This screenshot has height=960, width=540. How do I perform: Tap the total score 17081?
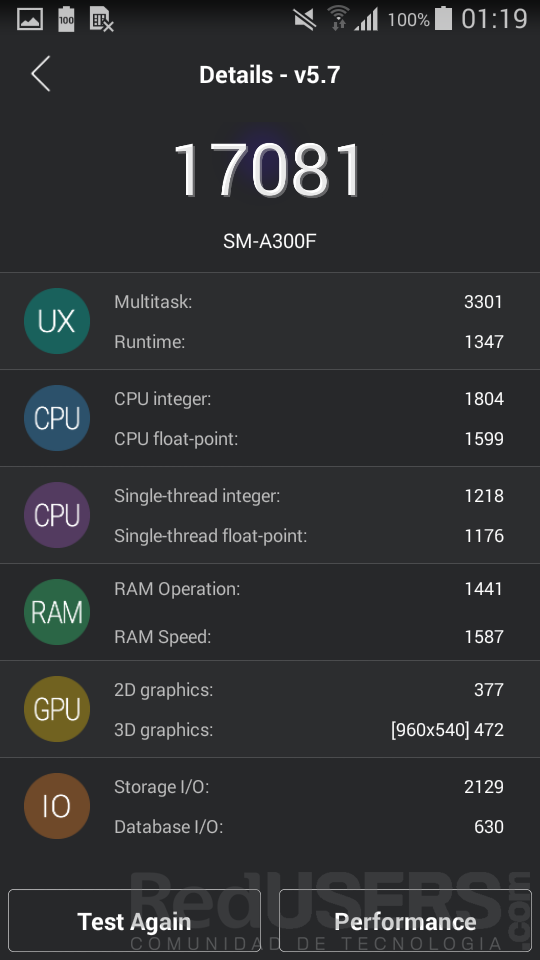pyautogui.click(x=269, y=170)
